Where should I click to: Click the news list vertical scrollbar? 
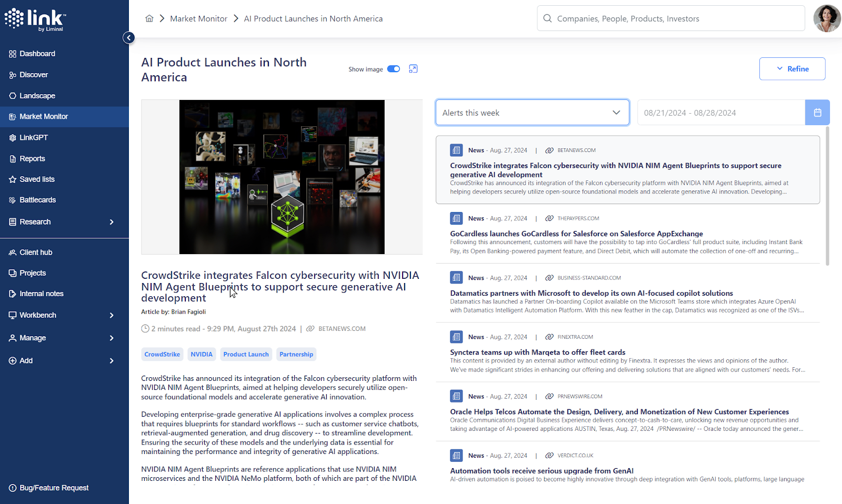827,196
